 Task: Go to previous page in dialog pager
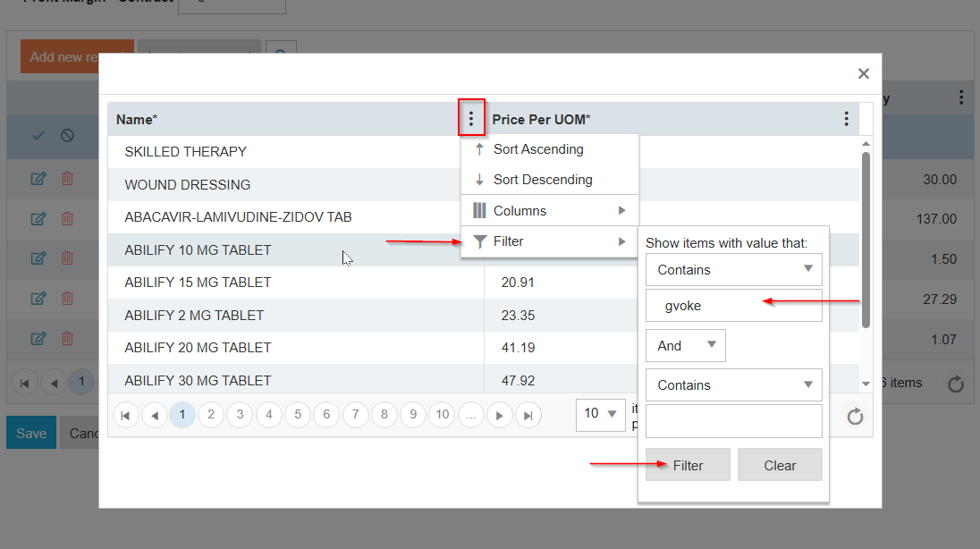pos(155,415)
